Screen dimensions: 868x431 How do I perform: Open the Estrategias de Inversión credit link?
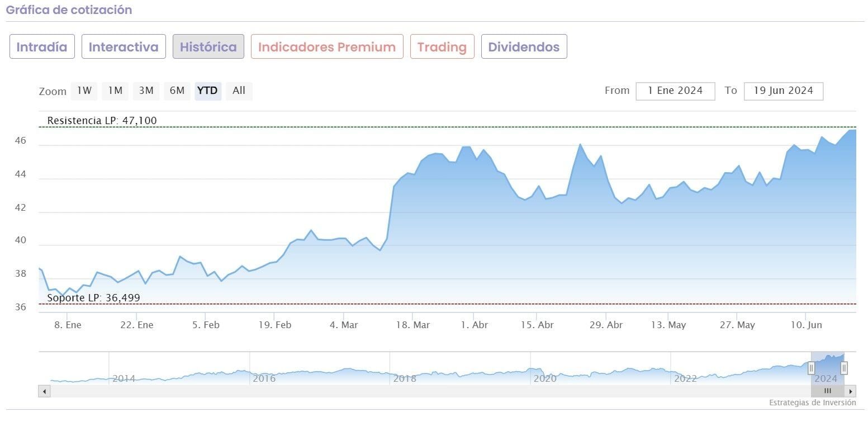812,402
